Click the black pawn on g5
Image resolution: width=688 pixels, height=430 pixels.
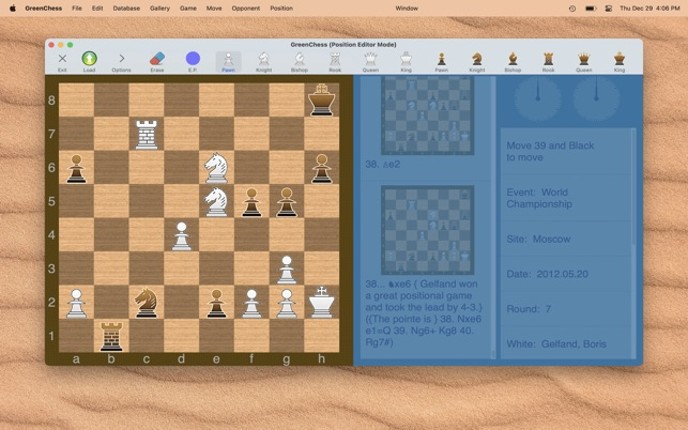[x=287, y=202]
